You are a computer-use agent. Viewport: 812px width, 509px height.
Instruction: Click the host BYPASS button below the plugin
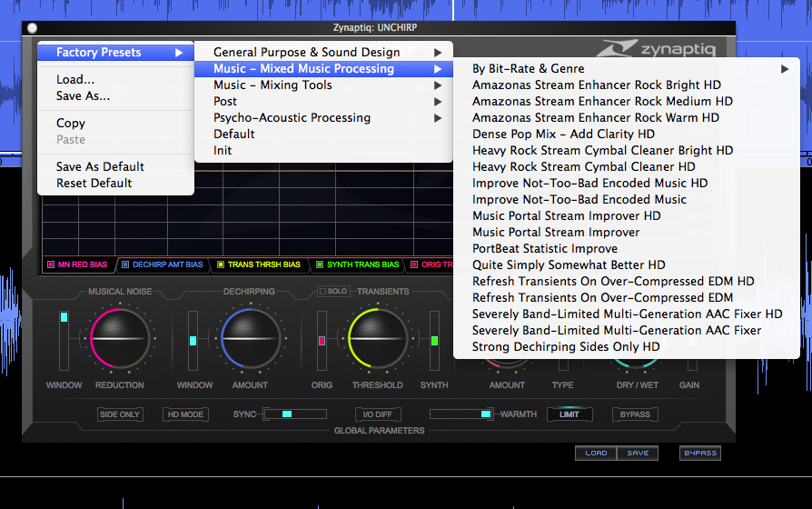click(x=700, y=453)
